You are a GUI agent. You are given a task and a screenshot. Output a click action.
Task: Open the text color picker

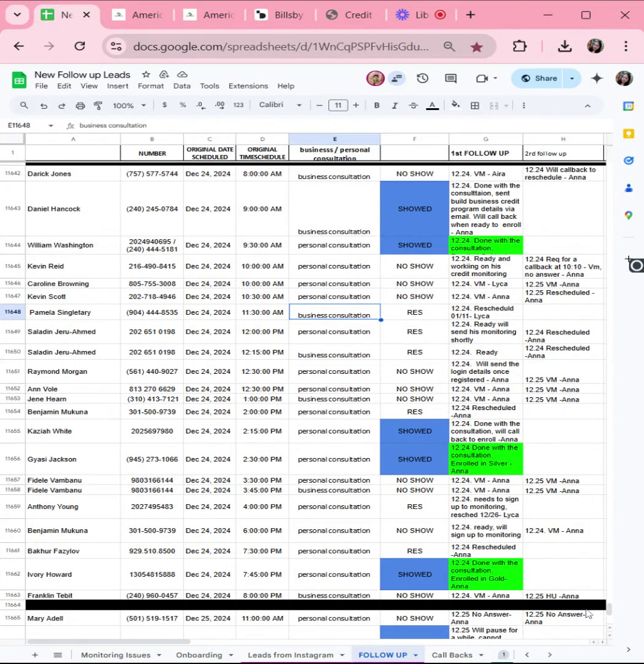[432, 106]
